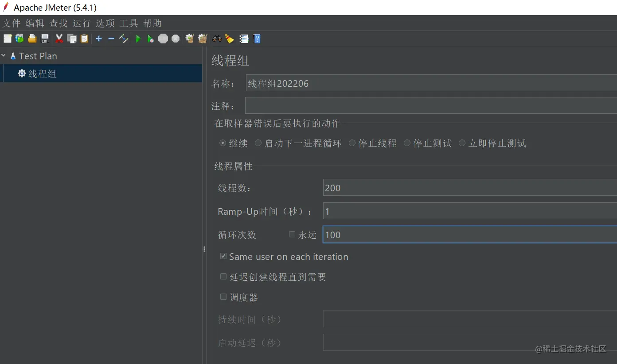The height and width of the screenshot is (364, 617).
Task: Start test with no pauses icon
Action: [x=151, y=39]
